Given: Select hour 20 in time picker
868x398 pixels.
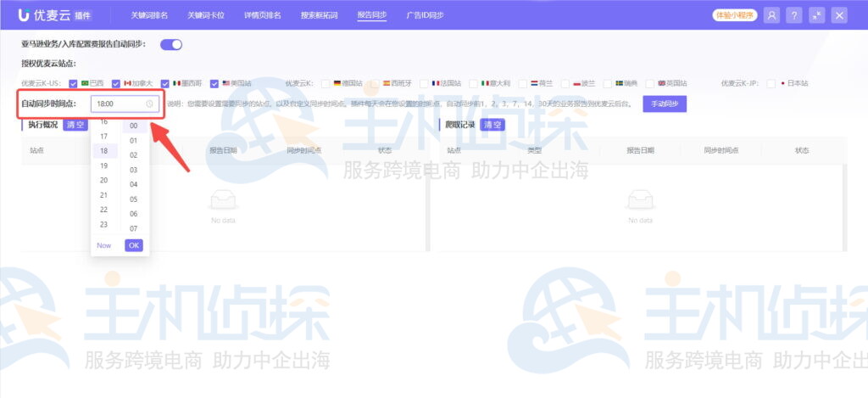Looking at the screenshot, I should 104,180.
